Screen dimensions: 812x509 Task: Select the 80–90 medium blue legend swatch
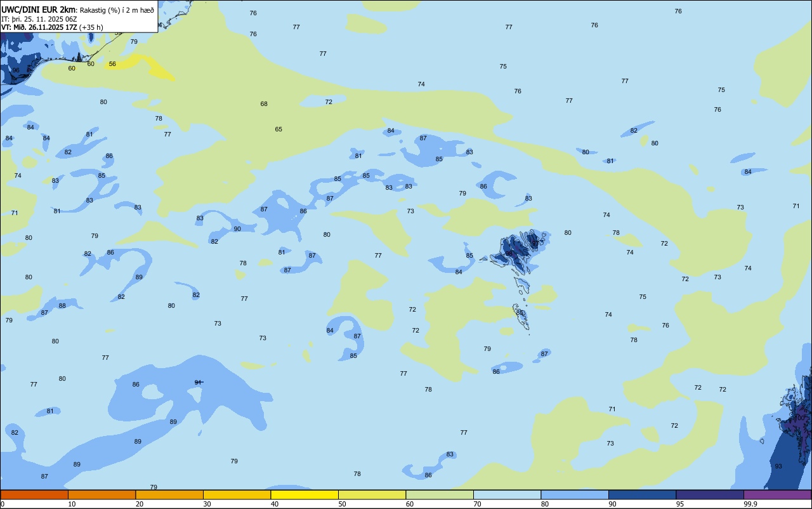pos(575,494)
